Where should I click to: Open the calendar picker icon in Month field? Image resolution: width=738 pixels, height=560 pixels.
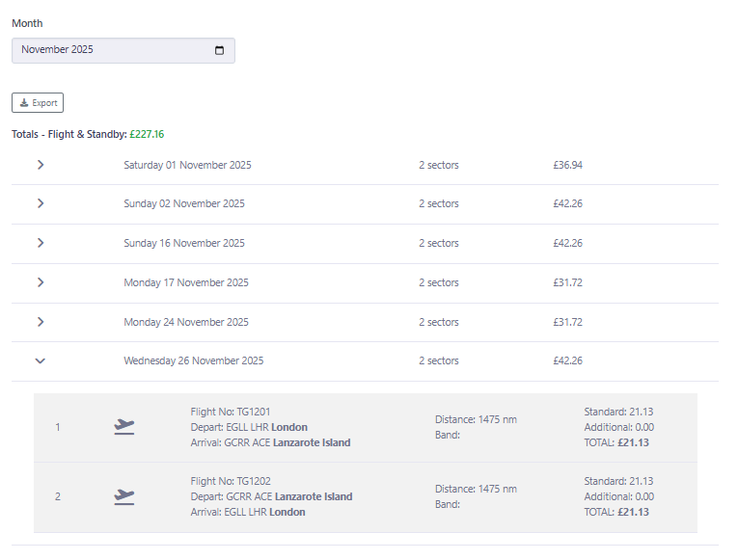219,50
